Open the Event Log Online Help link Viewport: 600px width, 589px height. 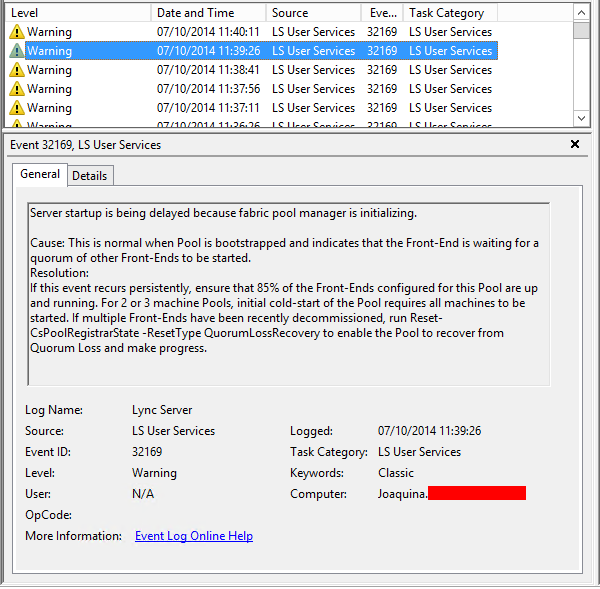[194, 536]
